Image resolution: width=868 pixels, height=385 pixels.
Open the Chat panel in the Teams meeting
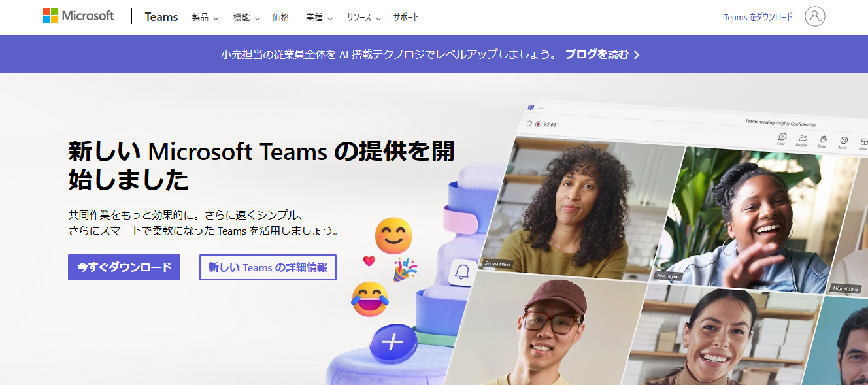[x=782, y=137]
